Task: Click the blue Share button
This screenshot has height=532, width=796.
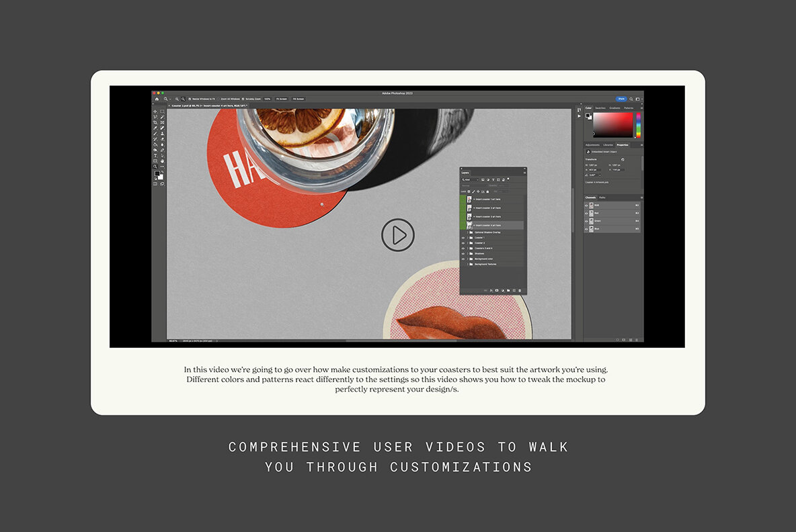Action: tap(621, 99)
